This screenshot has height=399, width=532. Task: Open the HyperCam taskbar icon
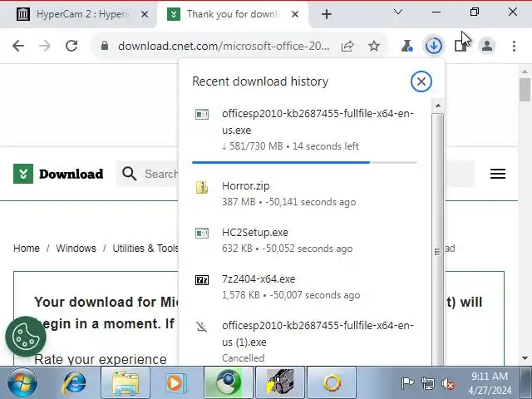tap(280, 383)
